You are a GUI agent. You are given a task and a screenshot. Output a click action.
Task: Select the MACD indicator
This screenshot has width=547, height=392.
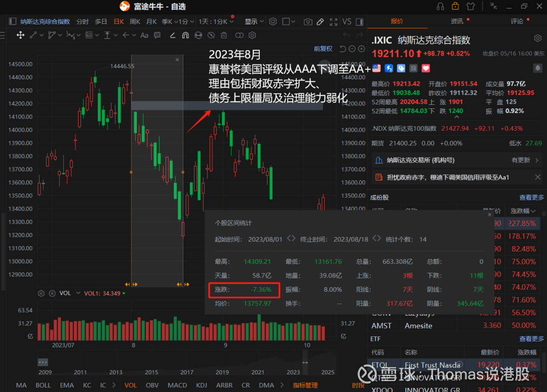tap(177, 385)
